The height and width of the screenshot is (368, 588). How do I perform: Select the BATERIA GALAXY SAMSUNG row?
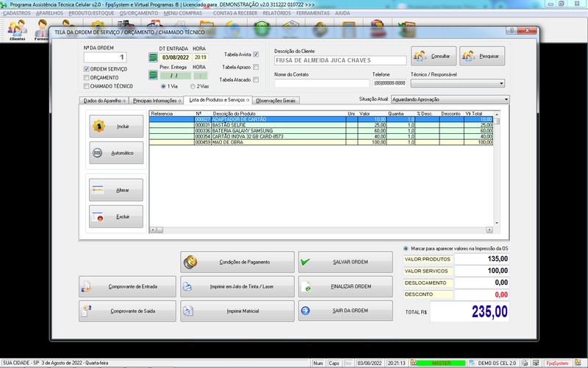click(321, 131)
